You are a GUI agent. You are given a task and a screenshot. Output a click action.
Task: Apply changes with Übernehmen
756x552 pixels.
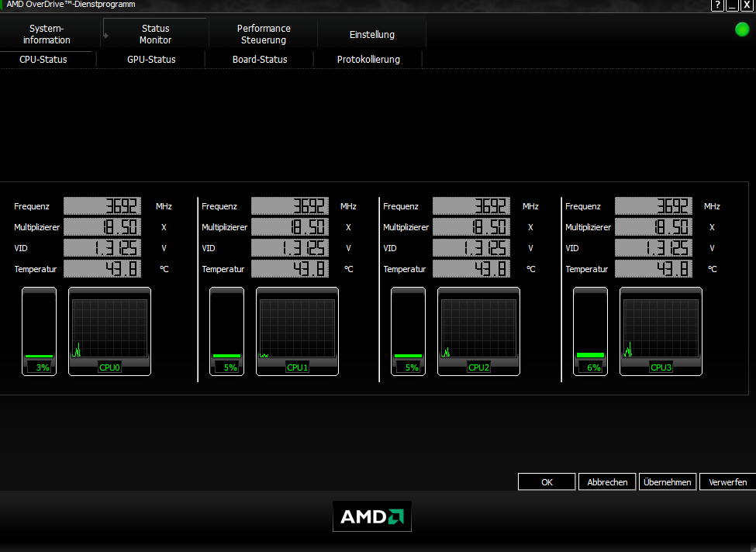[x=668, y=481]
